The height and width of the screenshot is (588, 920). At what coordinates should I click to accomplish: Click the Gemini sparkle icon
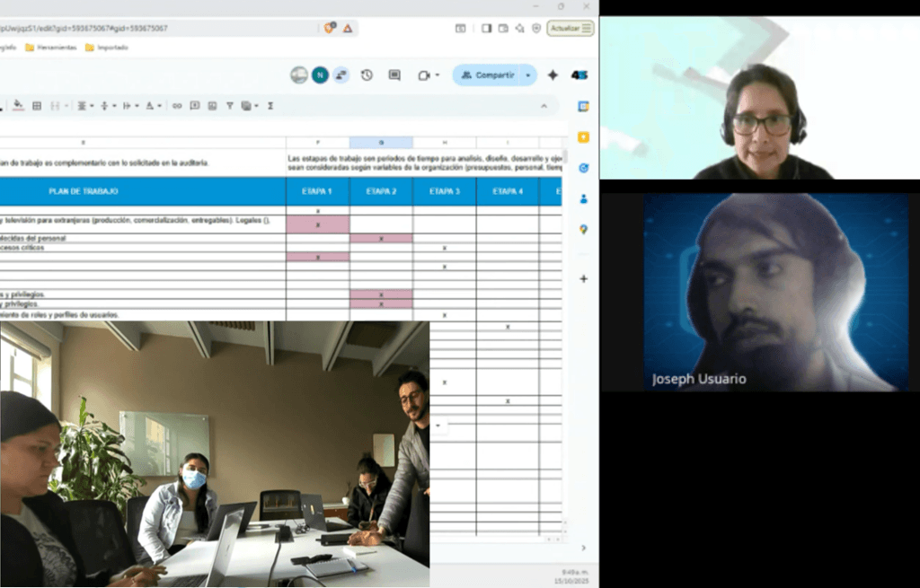pos(553,75)
